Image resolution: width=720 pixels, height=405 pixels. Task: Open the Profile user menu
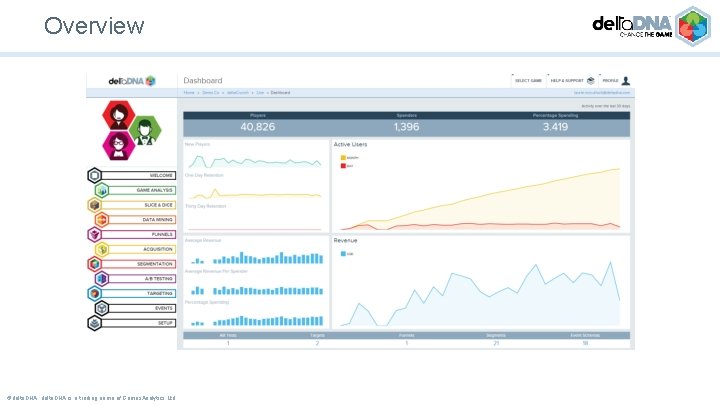coord(616,81)
